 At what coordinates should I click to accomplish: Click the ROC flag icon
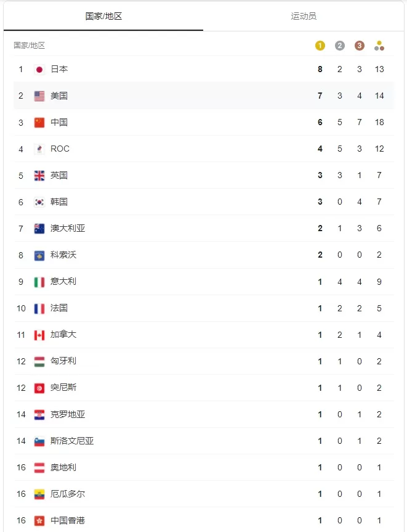coord(39,149)
